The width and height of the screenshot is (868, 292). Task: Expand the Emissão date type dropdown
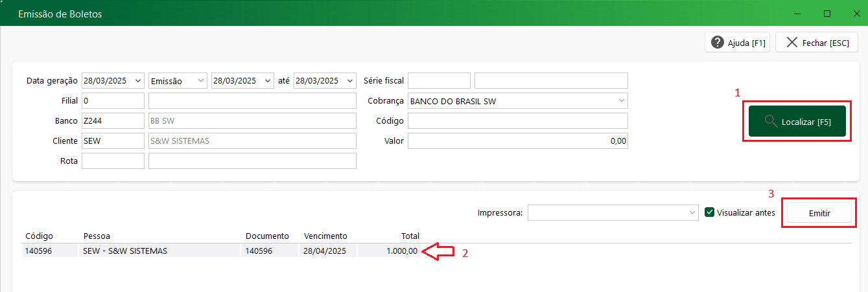(200, 81)
